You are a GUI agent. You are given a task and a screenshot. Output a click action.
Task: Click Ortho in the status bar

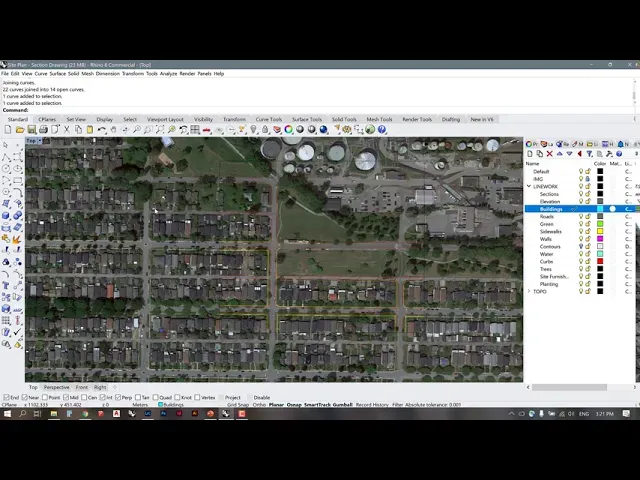260,405
